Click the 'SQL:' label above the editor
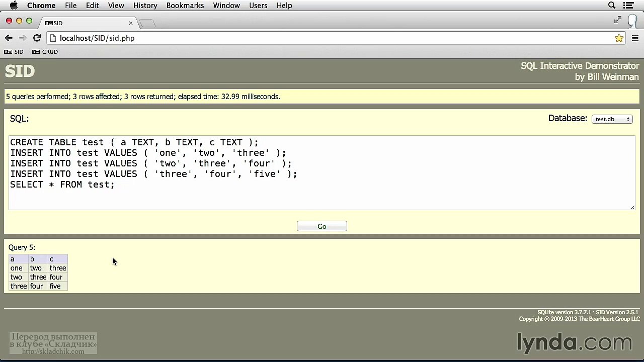This screenshot has height=362, width=644. point(19,119)
